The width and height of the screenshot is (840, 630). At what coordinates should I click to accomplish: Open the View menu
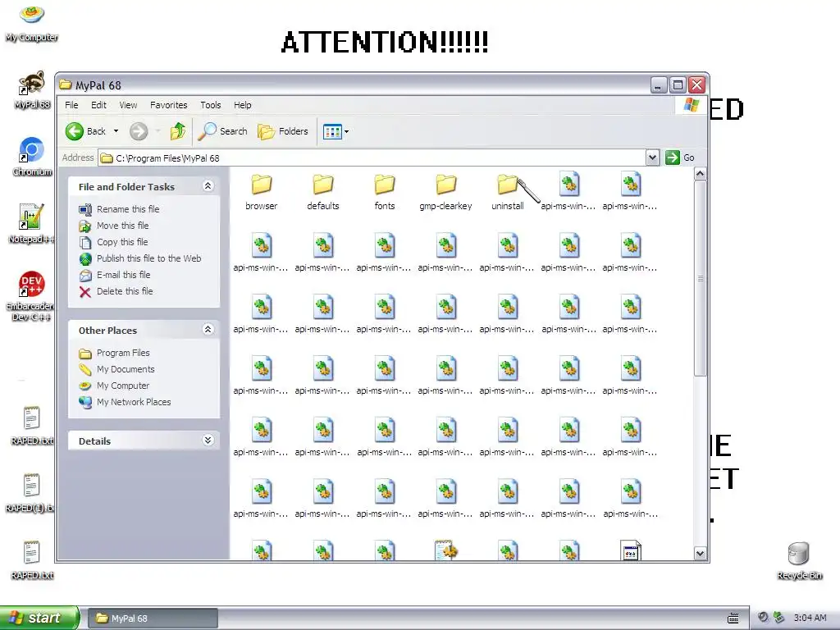pyautogui.click(x=128, y=105)
